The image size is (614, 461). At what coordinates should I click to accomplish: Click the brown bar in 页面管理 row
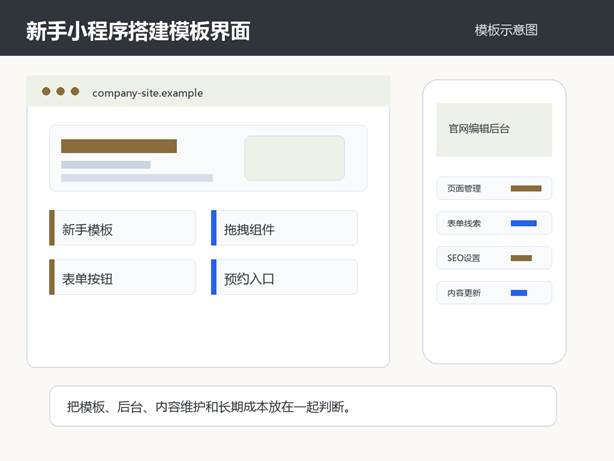[526, 188]
